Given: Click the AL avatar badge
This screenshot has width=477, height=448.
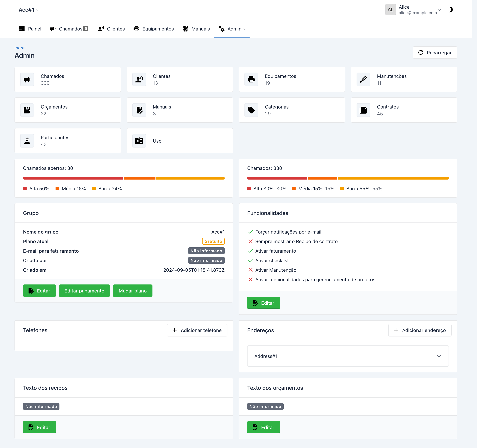Looking at the screenshot, I should click(x=390, y=10).
